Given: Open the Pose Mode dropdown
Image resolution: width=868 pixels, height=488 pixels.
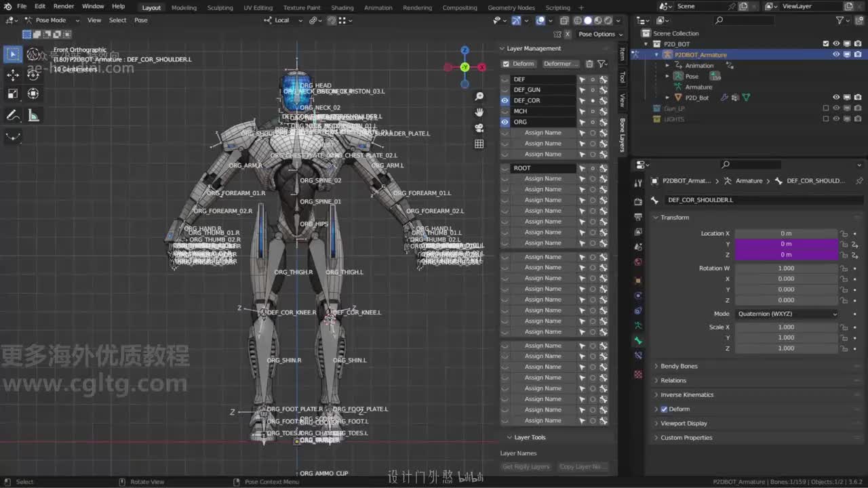Looking at the screenshot, I should coord(51,20).
